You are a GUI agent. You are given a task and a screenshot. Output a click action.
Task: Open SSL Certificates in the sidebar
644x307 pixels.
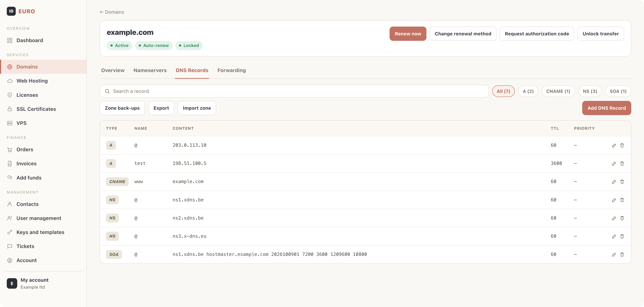[43, 109]
